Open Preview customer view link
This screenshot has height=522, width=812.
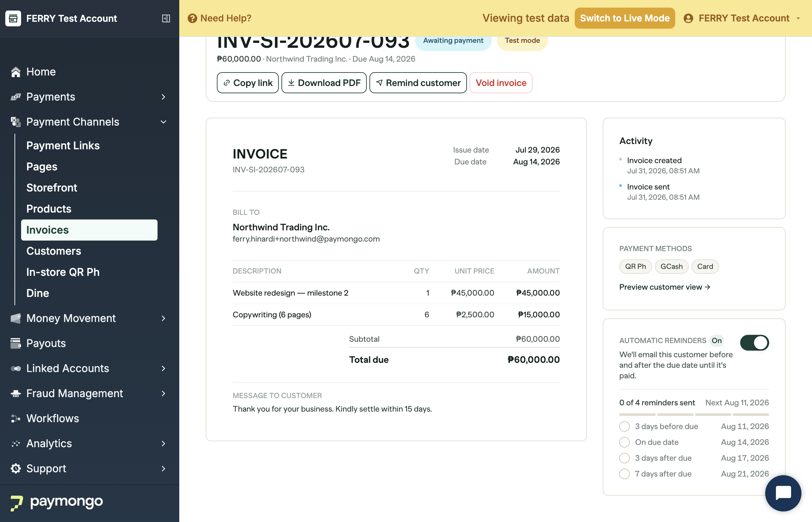click(665, 287)
